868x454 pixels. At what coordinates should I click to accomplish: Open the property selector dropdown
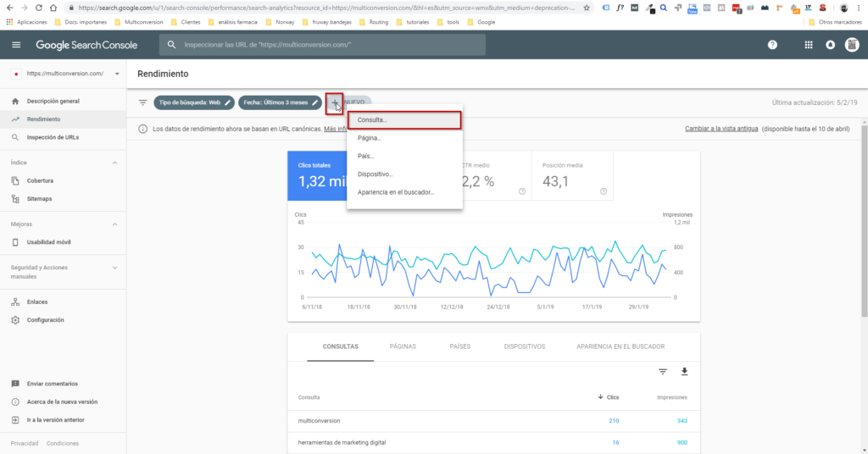tap(117, 74)
